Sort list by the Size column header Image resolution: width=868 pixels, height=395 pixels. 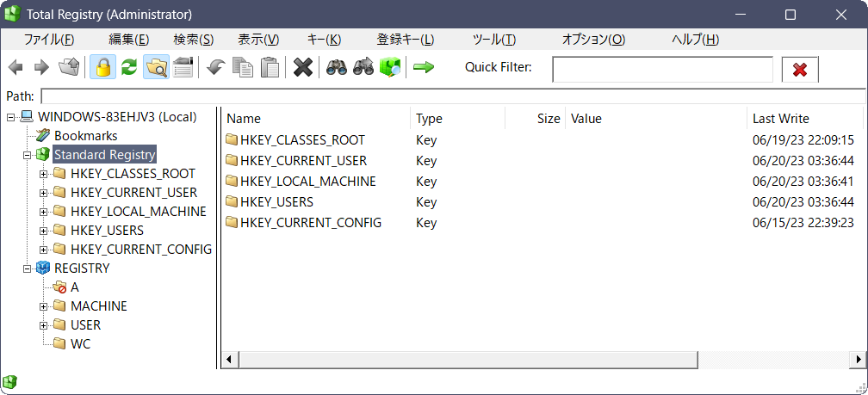tap(536, 119)
